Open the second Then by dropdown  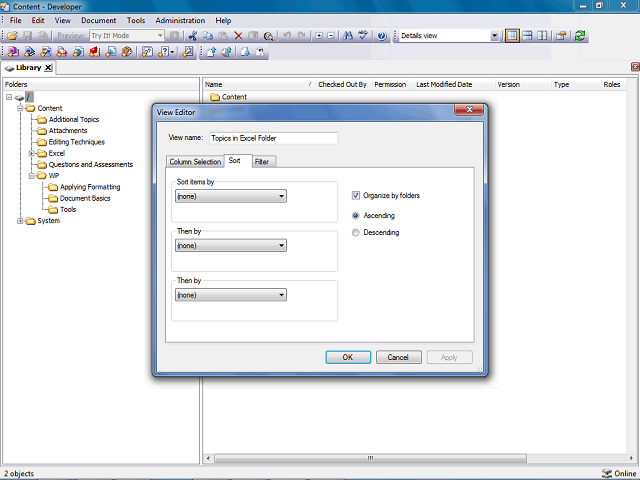tap(231, 295)
